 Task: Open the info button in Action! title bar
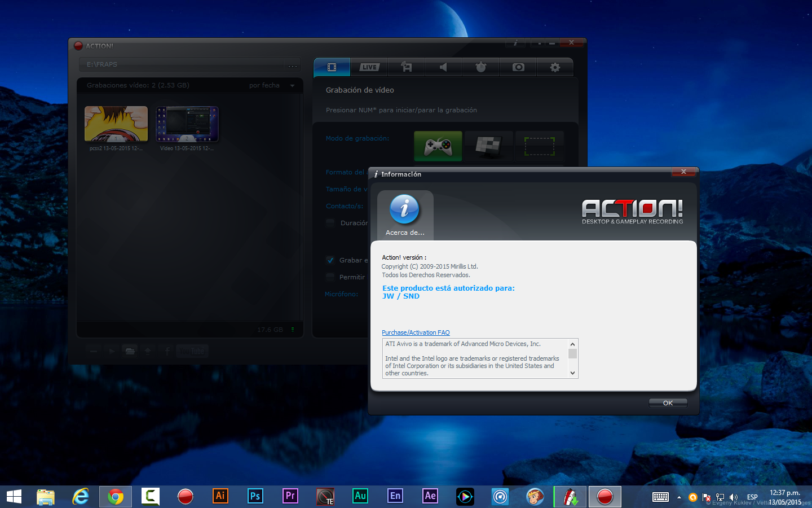click(515, 43)
